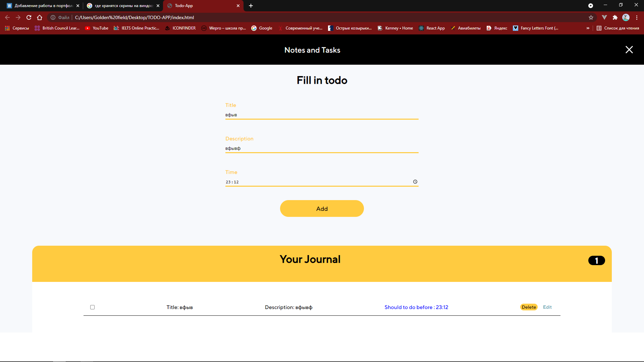Focus the Description input field
This screenshot has width=644, height=362.
[x=322, y=148]
